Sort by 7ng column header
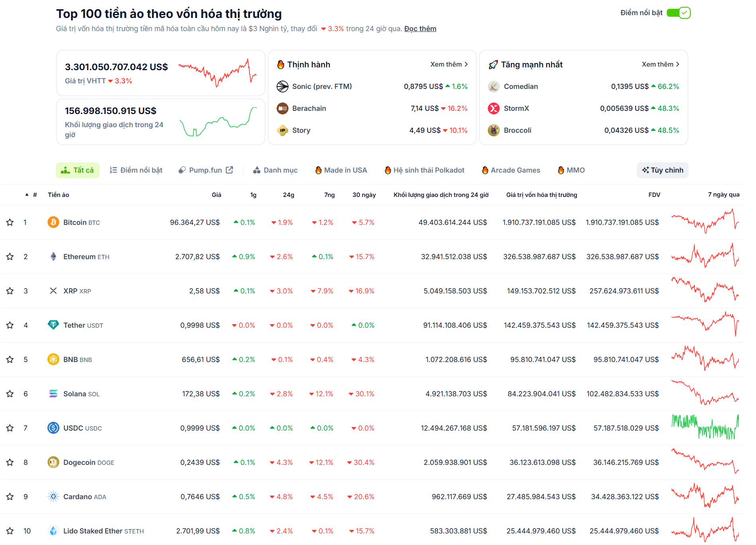The height and width of the screenshot is (545, 756). [x=329, y=195]
